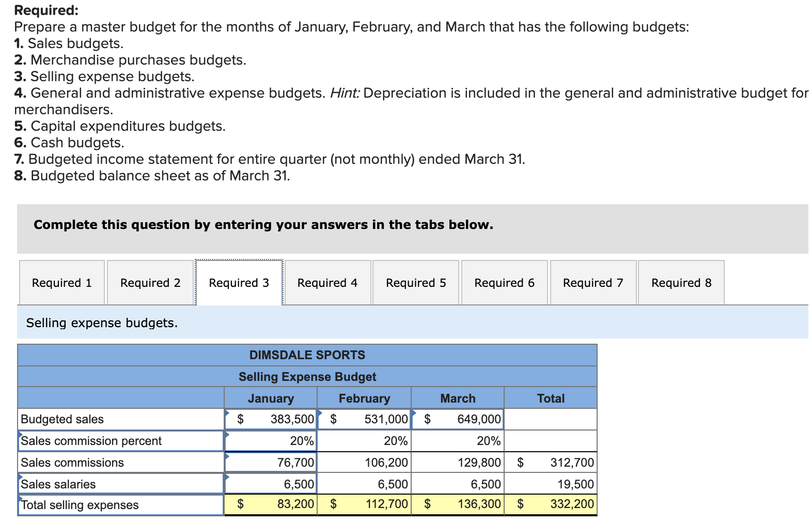Edit February budgeted sales cell 531,000
Image resolution: width=812 pixels, height=522 pixels.
coord(364,419)
